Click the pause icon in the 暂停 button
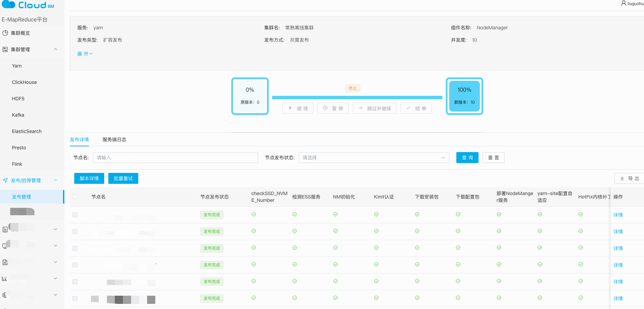Viewport: 644px width, 309px height. coord(325,108)
